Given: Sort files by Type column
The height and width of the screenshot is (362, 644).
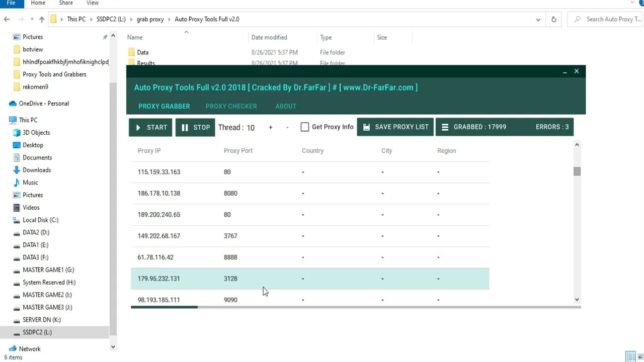Looking at the screenshot, I should coord(326,37).
